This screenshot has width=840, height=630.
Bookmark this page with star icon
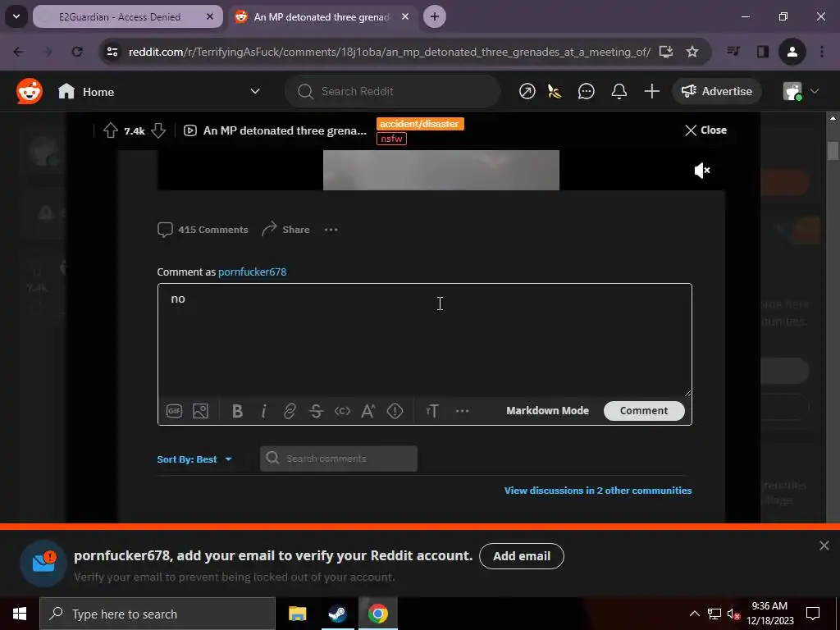pyautogui.click(x=692, y=52)
